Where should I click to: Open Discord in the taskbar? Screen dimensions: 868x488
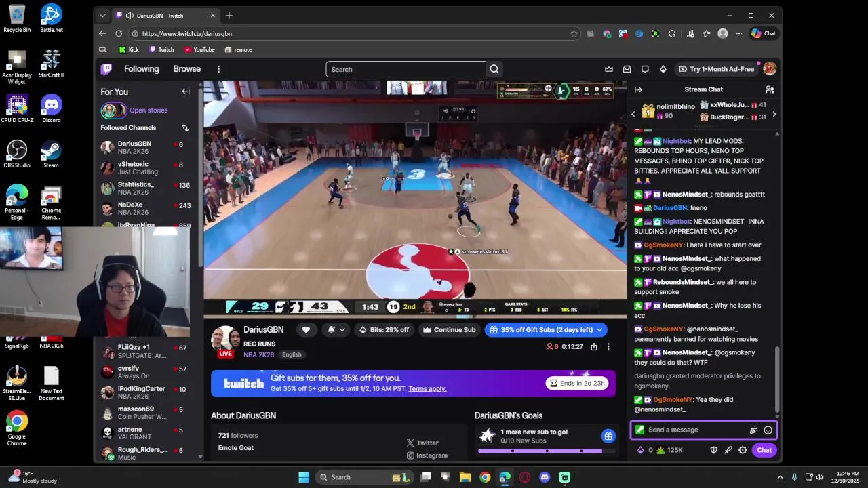[x=545, y=477]
